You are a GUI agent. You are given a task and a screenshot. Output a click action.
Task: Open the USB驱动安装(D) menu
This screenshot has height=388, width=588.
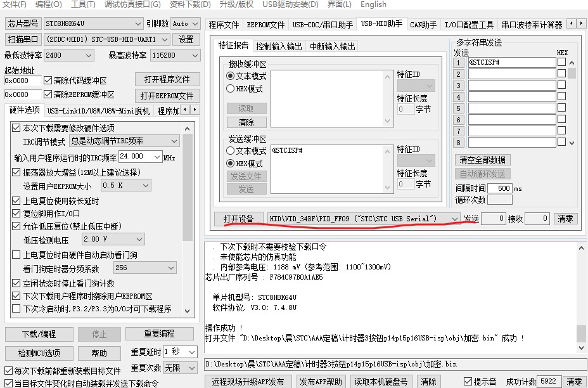290,4
